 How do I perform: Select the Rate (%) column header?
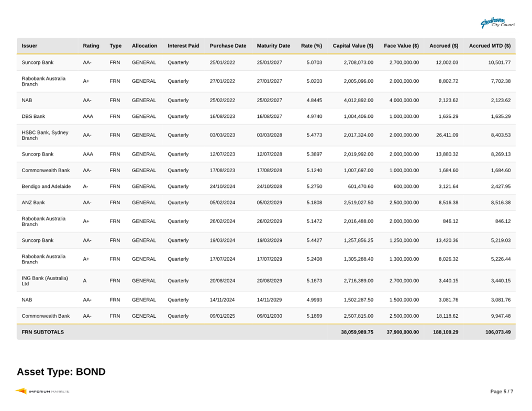click(x=312, y=46)
